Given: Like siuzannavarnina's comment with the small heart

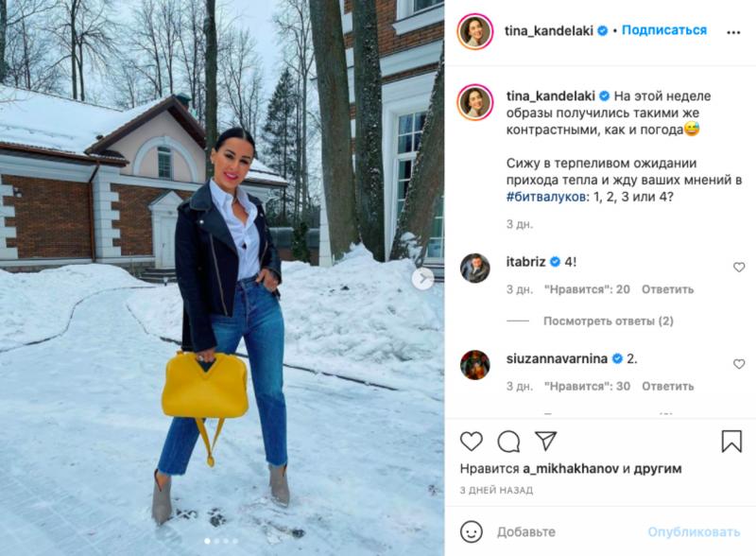Looking at the screenshot, I should 739,364.
